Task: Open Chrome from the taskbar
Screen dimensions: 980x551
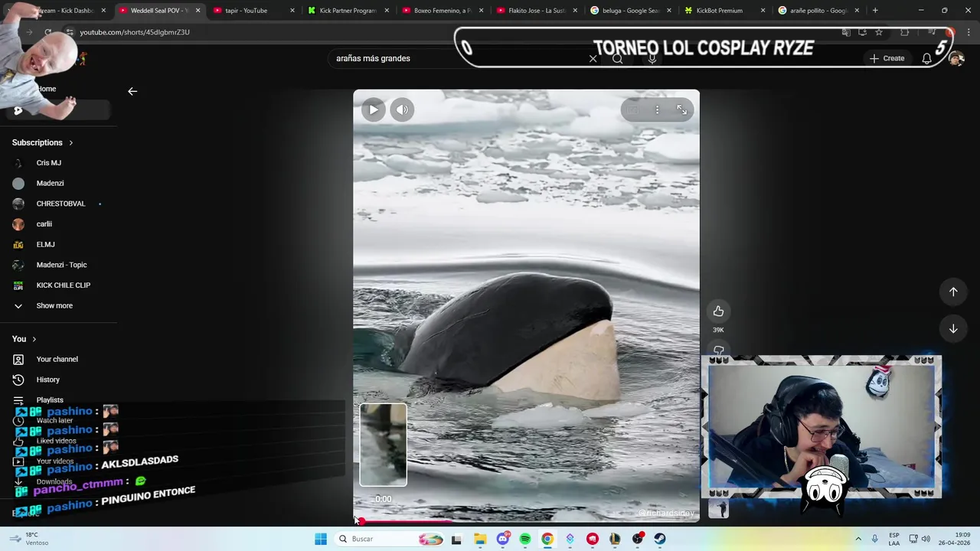Action: pos(547,539)
